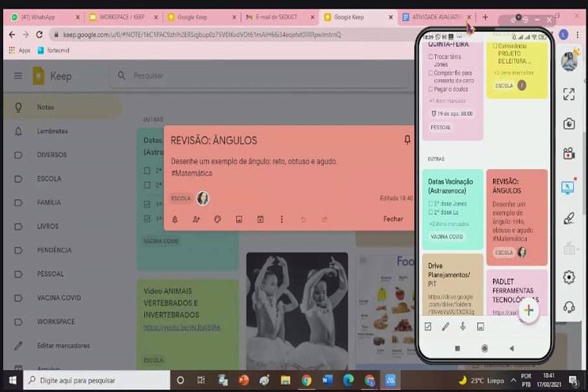Click the Word icon in taskbar
Screen dimensions: 588x392
[328, 380]
